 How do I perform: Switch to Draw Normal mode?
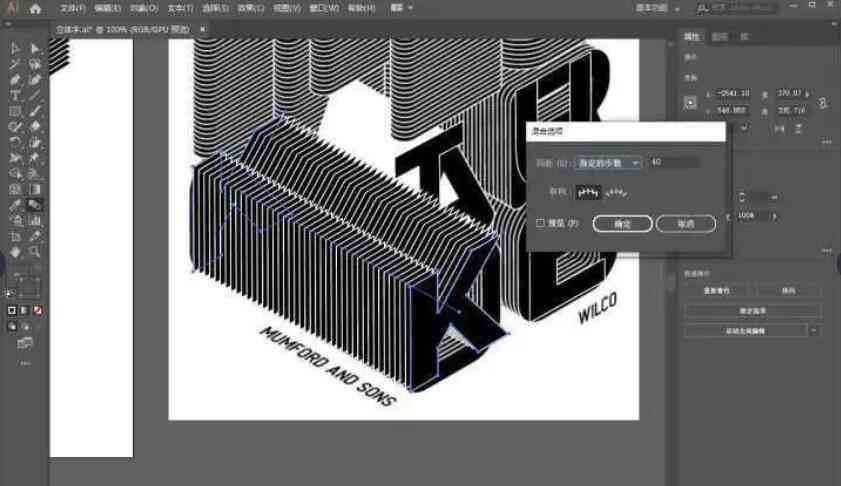click(12, 326)
